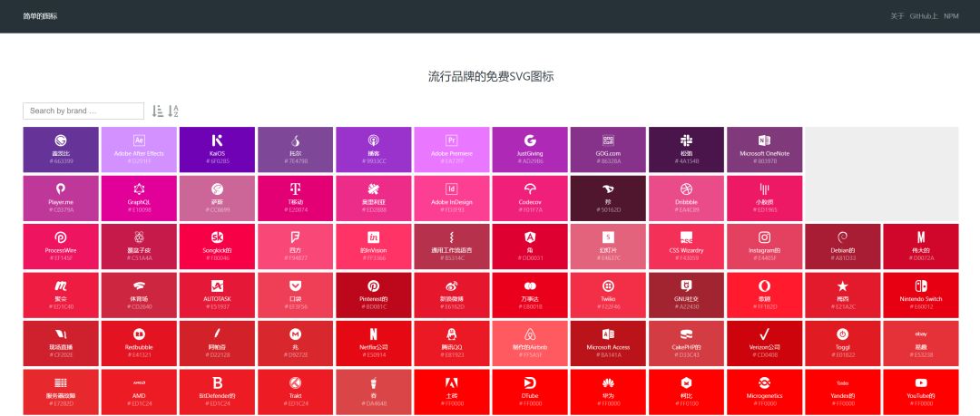The image size is (980, 416).
Task: Select the CSS Wizardry icon
Action: coord(686,247)
